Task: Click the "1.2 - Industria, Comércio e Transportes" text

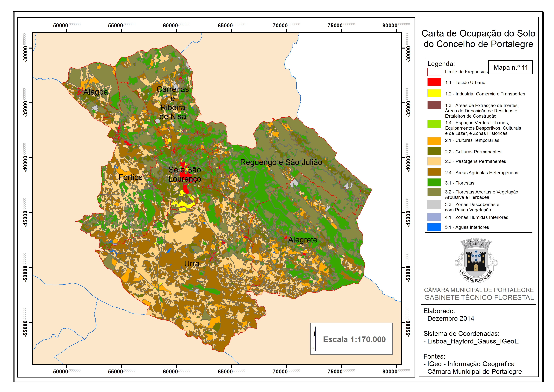Action: click(x=485, y=94)
